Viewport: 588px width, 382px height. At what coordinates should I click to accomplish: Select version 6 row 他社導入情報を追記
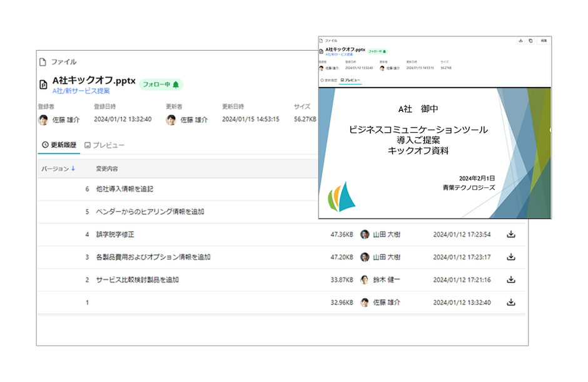pos(124,189)
